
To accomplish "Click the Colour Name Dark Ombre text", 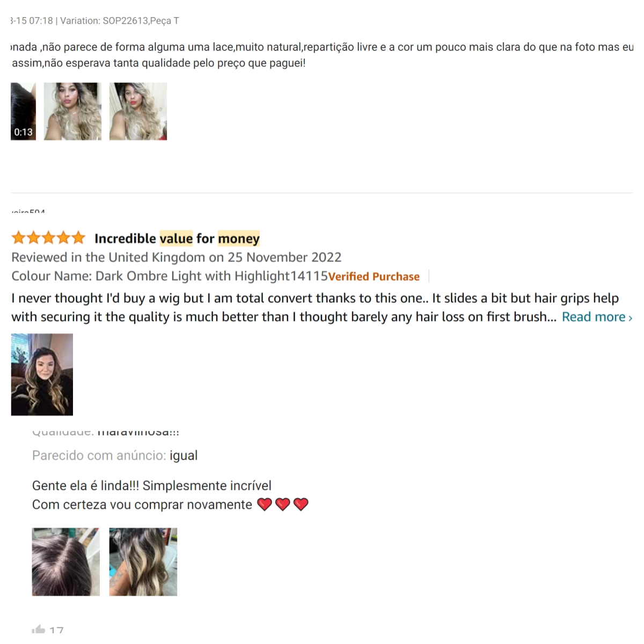I will [170, 276].
